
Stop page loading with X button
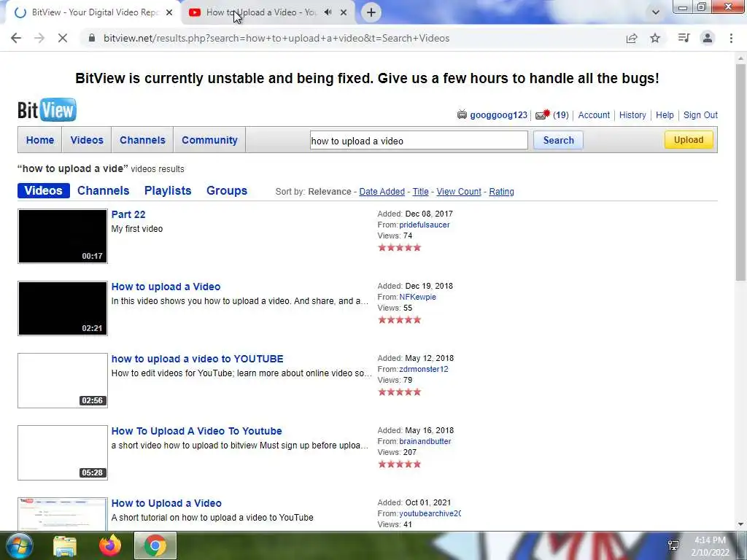[63, 38]
